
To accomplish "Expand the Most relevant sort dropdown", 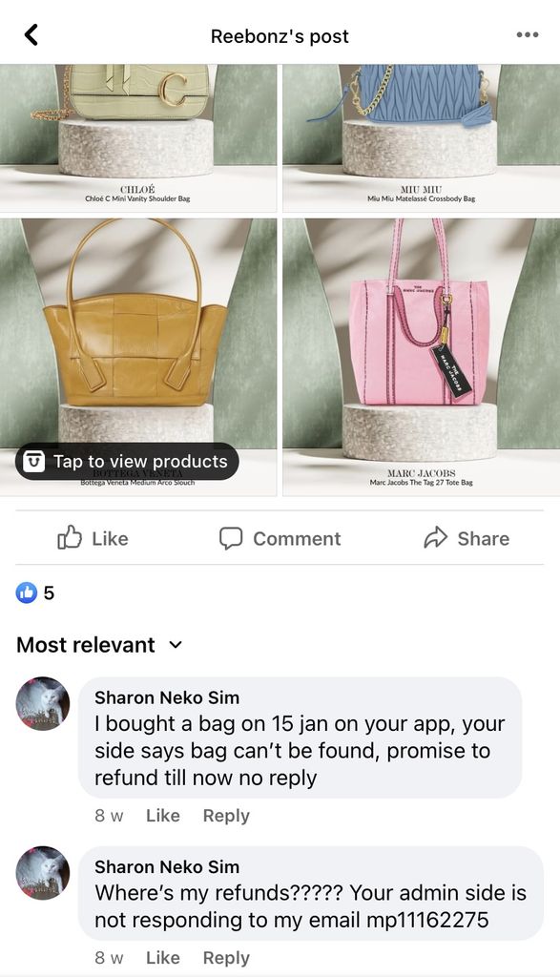I will (x=99, y=645).
